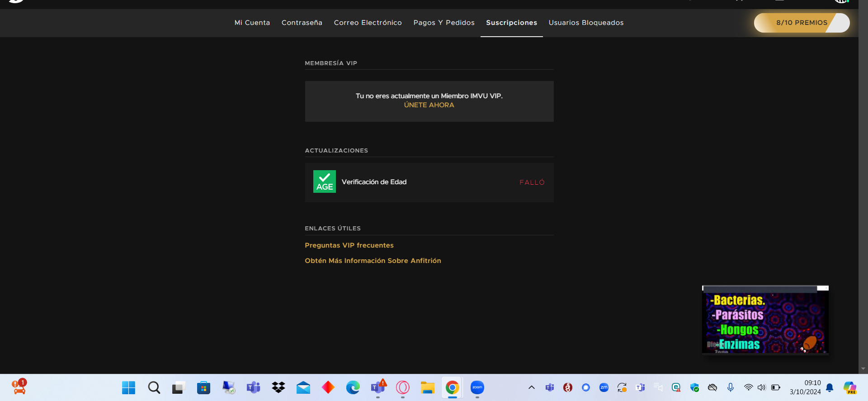Open Teams icon with the warning badge
This screenshot has width=868, height=401.
[x=378, y=387]
